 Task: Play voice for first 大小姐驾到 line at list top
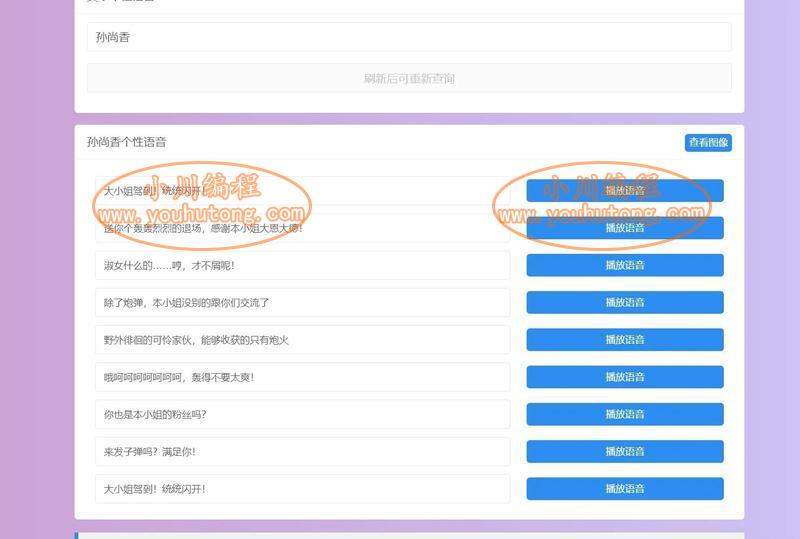pyautogui.click(x=624, y=191)
